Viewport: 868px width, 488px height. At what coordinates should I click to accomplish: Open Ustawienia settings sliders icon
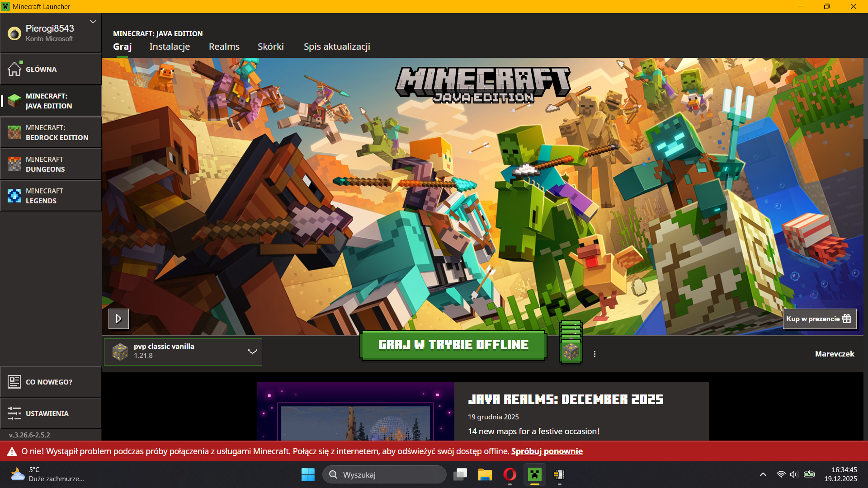point(14,413)
